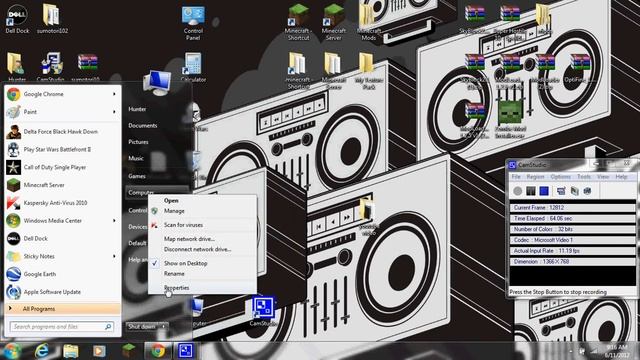Select the Control Panel desktop icon

[x=193, y=23]
